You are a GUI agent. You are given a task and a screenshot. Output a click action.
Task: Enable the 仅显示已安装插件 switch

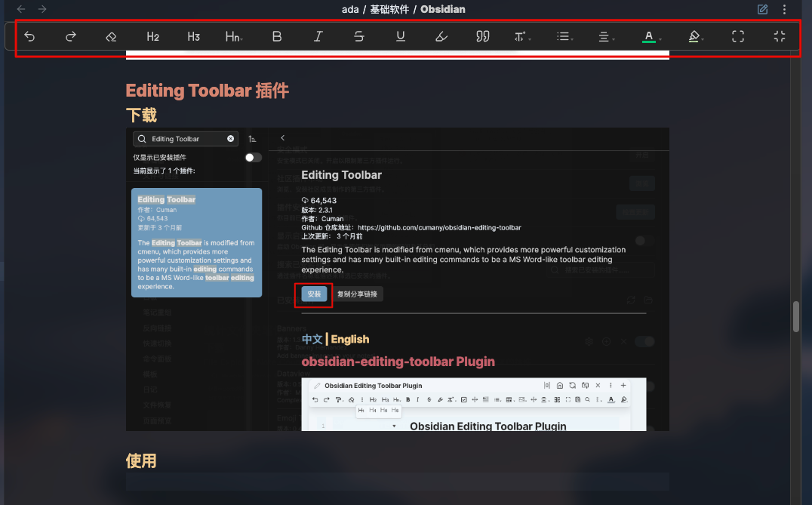point(254,157)
